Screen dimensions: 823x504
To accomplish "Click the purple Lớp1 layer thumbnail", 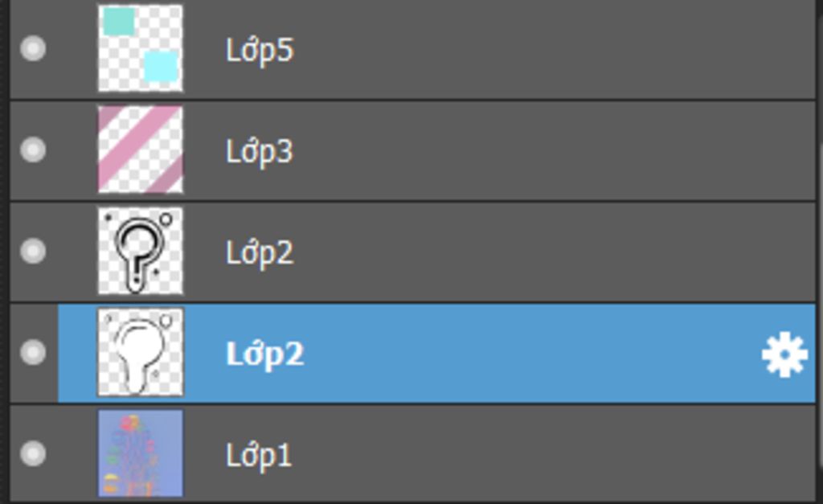I will pyautogui.click(x=141, y=453).
